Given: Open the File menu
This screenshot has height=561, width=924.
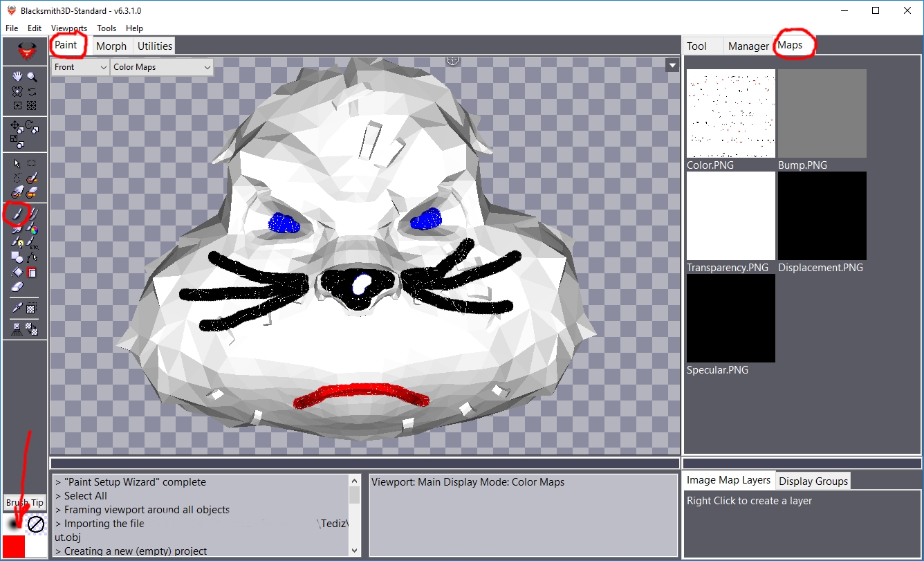Looking at the screenshot, I should pyautogui.click(x=12, y=28).
